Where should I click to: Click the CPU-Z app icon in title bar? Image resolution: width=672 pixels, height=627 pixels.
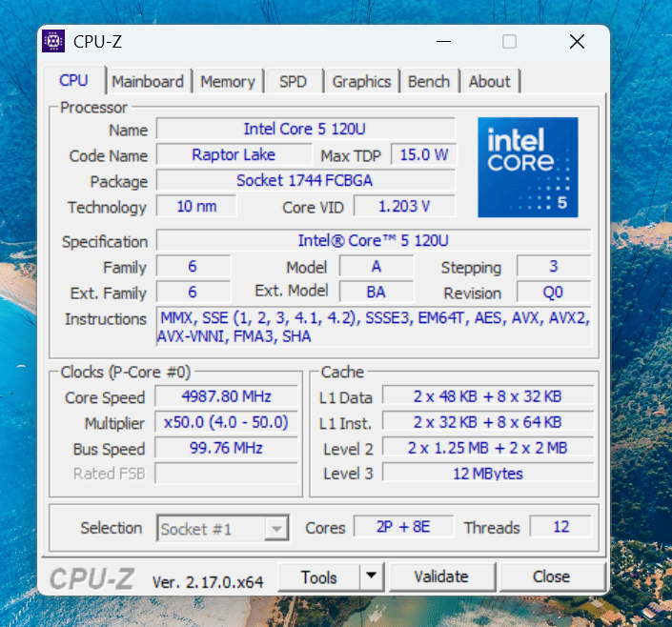[x=53, y=41]
